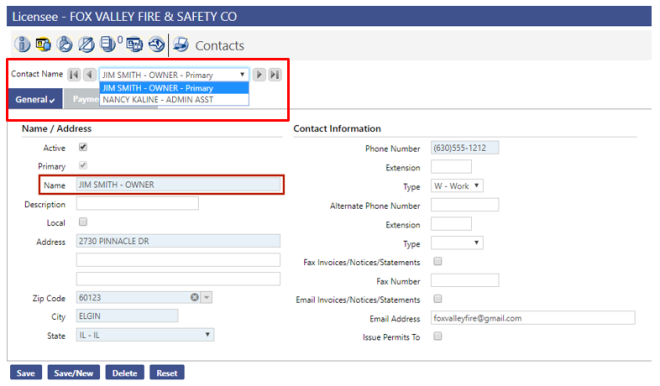Select the no-edit crossed pencil toolbar icon
Image resolution: width=660 pixels, height=386 pixels.
click(x=86, y=44)
